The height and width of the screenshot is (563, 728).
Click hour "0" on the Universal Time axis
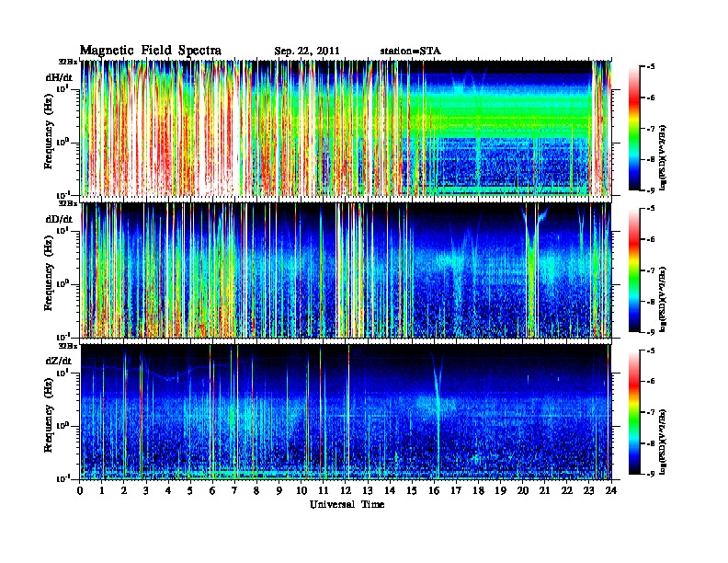point(80,490)
